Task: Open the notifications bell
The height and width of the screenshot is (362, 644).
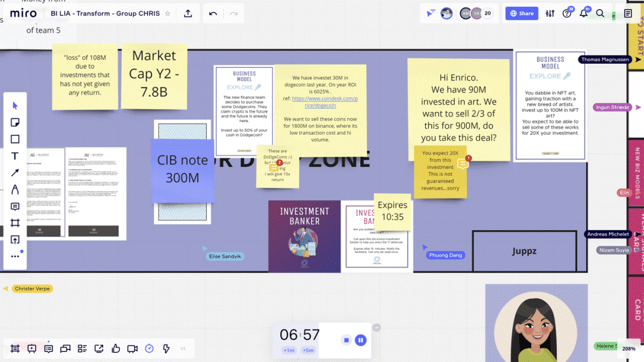Action: [x=584, y=13]
